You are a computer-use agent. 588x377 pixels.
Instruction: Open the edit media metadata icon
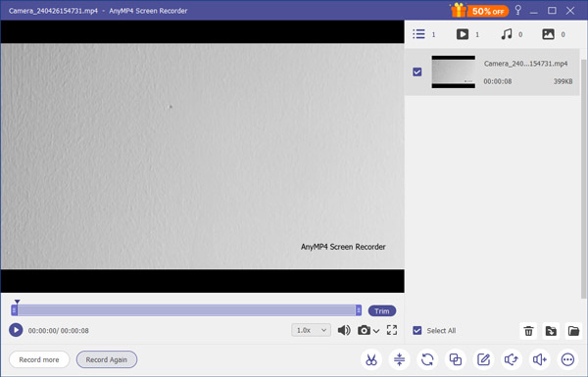[x=483, y=359]
